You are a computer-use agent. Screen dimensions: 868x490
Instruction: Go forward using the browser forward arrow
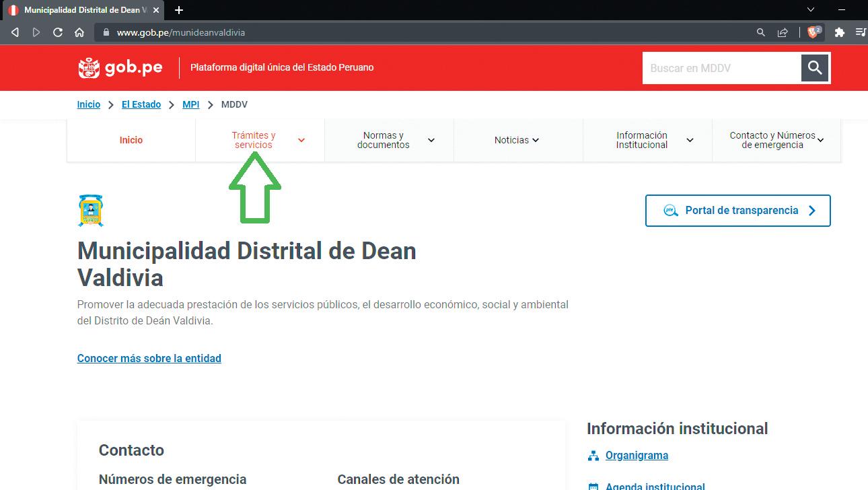36,32
